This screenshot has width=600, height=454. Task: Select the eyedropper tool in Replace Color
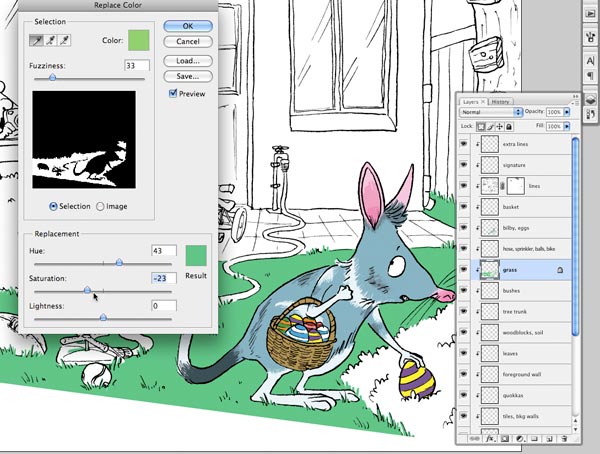tap(39, 41)
